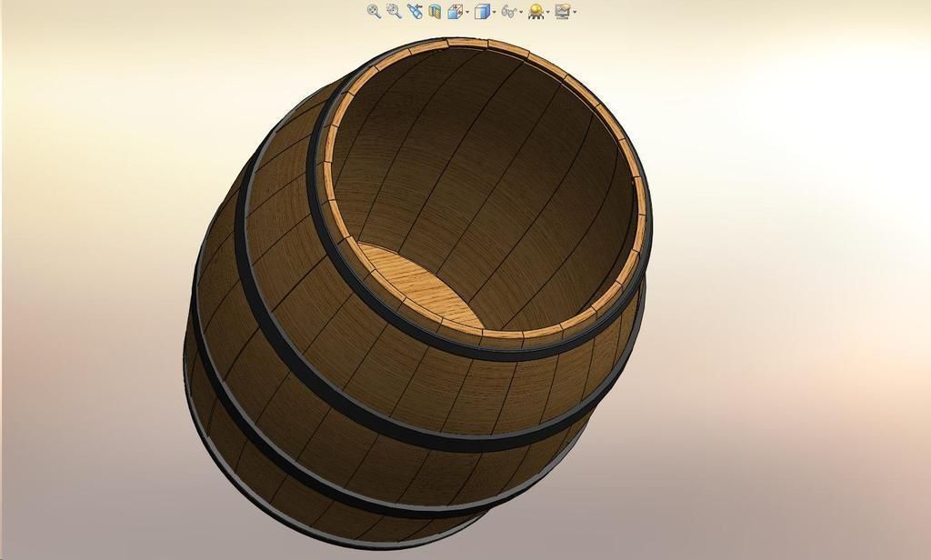This screenshot has height=560, width=931.
Task: Expand the Display Style dropdown arrow
Action: [495, 12]
